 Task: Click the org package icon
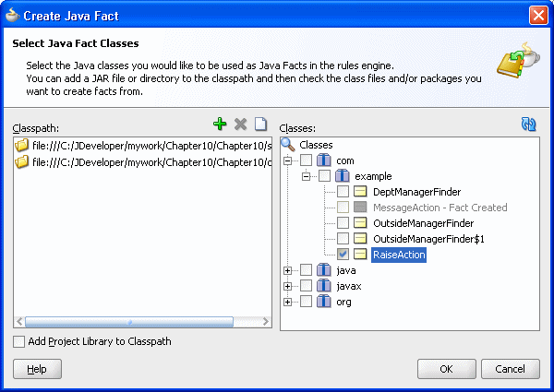coord(324,302)
